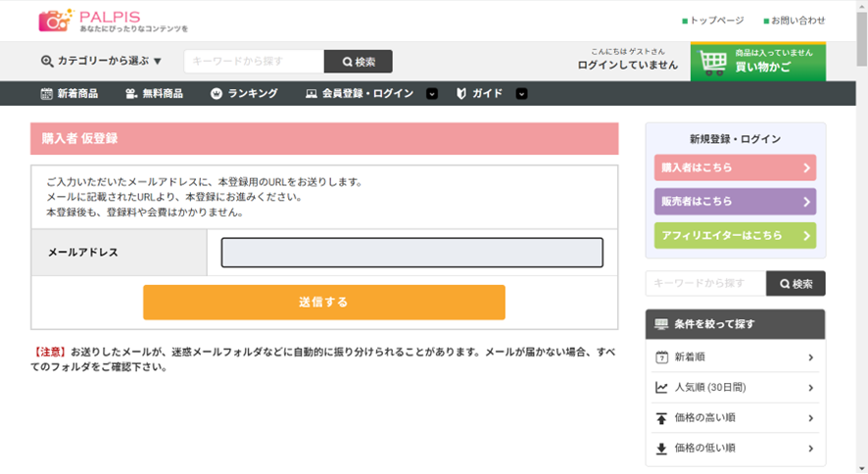Image resolution: width=868 pixels, height=474 pixels.
Task: Sort by 人気順 (30日間)
Action: (735, 388)
